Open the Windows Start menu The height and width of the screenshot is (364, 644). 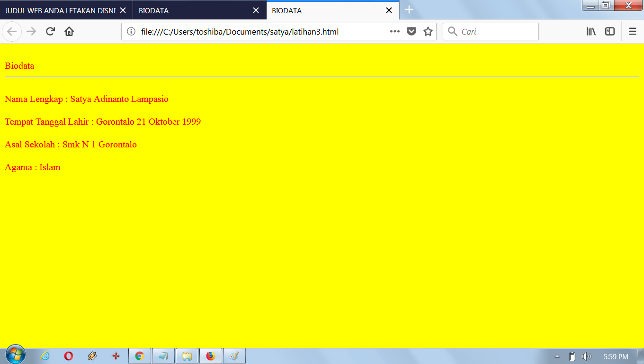coord(16,355)
